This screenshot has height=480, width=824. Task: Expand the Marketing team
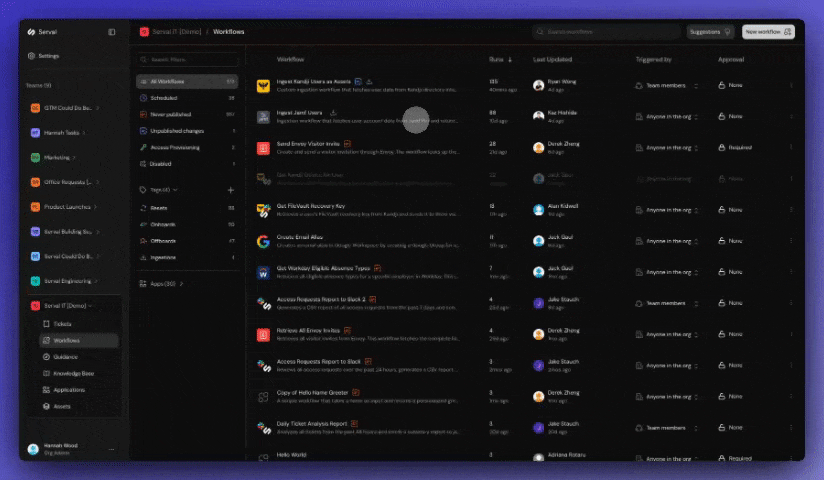tap(74, 157)
